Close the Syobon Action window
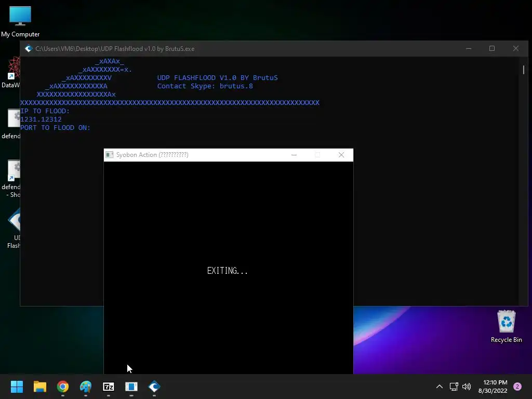 [x=341, y=155]
